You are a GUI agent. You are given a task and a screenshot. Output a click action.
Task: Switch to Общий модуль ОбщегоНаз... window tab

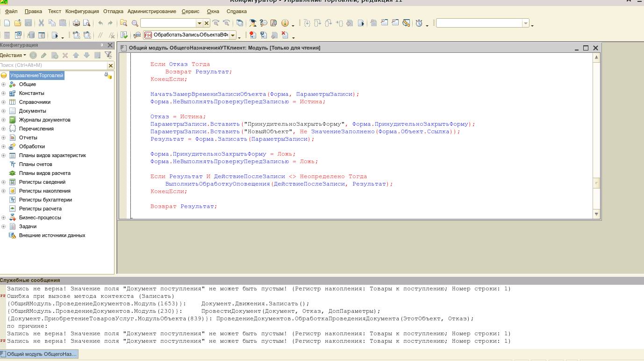39,354
